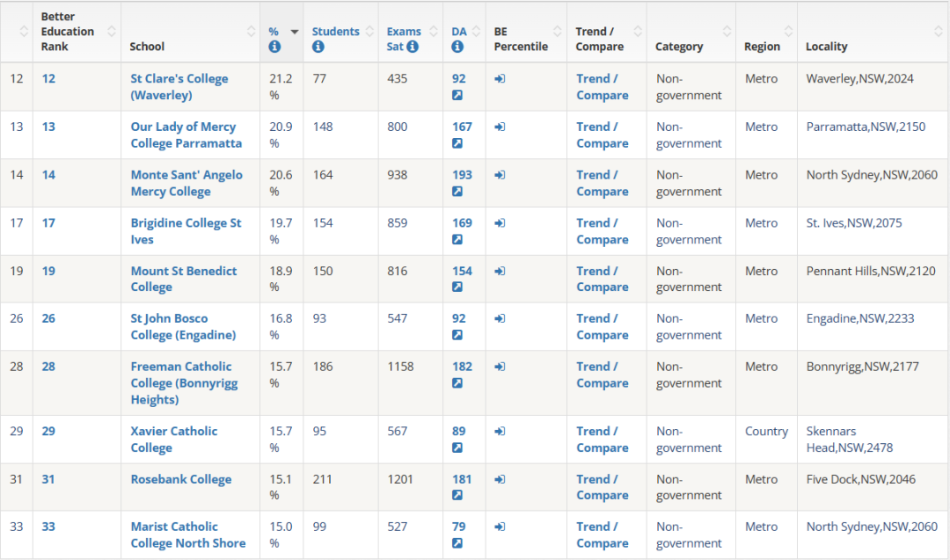
Task: Open DA external link icon for St Clare's College
Action: (457, 95)
